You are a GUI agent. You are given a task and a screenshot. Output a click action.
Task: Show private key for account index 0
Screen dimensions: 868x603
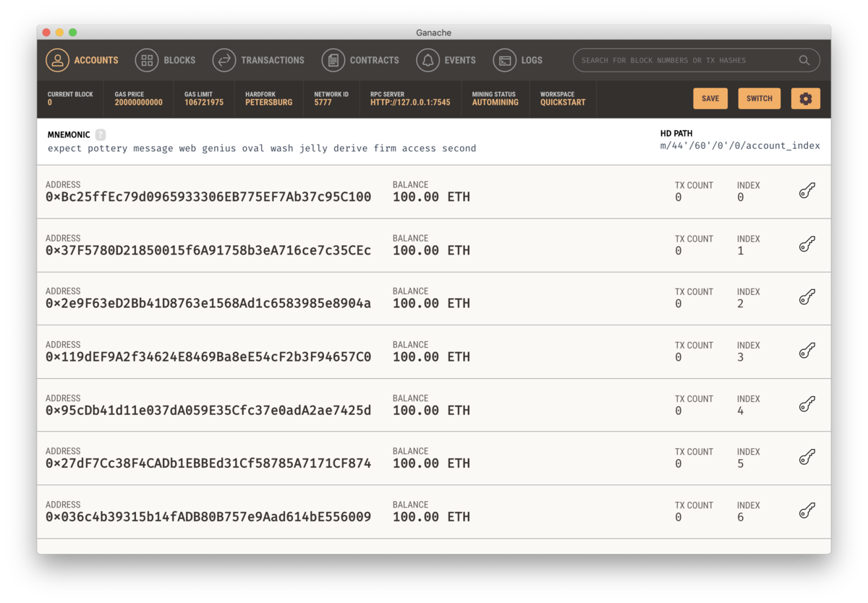click(807, 191)
